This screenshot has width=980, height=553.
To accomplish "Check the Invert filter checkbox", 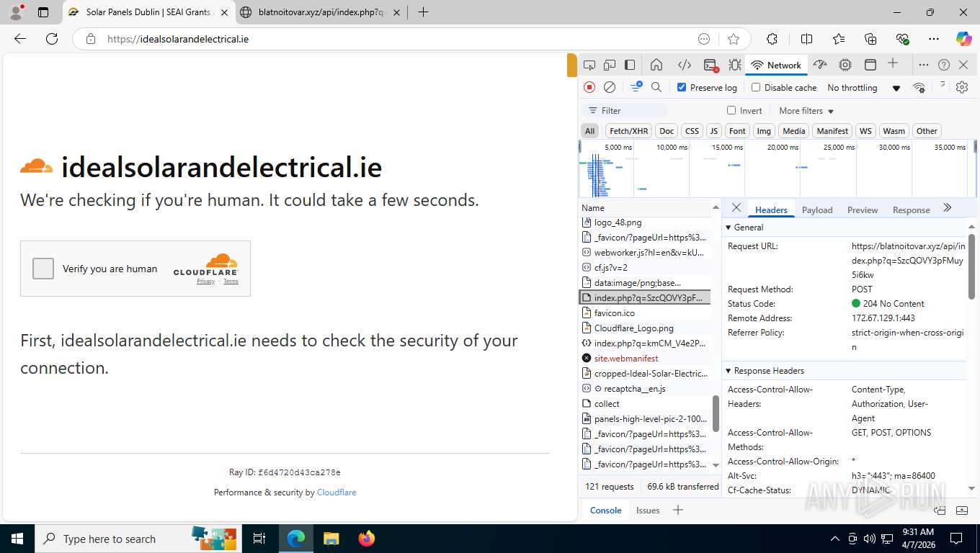I will tap(731, 110).
